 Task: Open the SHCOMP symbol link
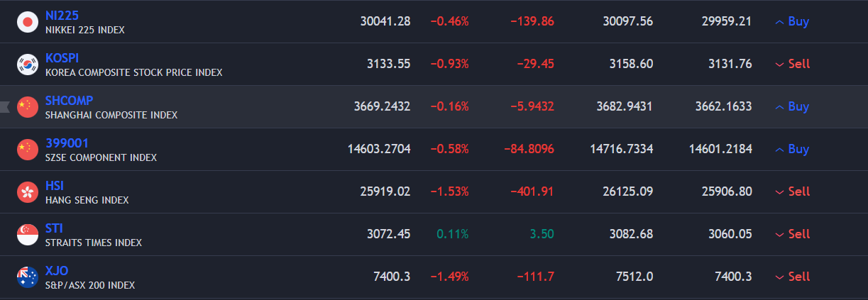69,101
